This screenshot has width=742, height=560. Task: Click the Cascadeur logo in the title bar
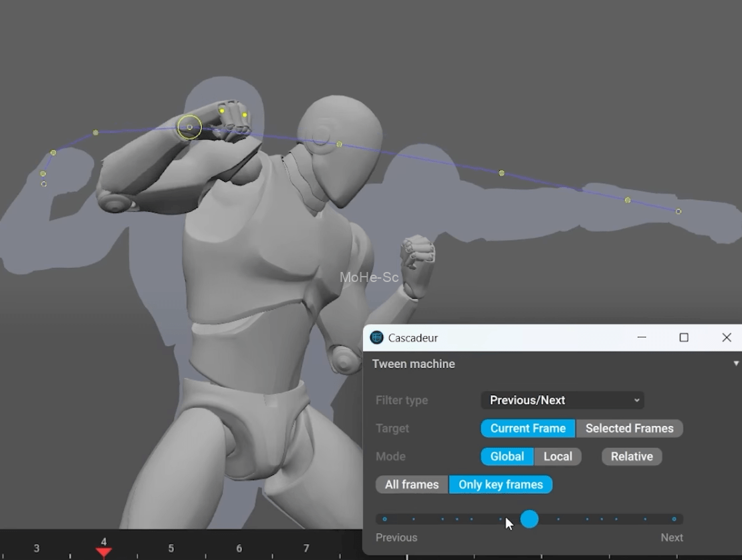click(x=377, y=337)
